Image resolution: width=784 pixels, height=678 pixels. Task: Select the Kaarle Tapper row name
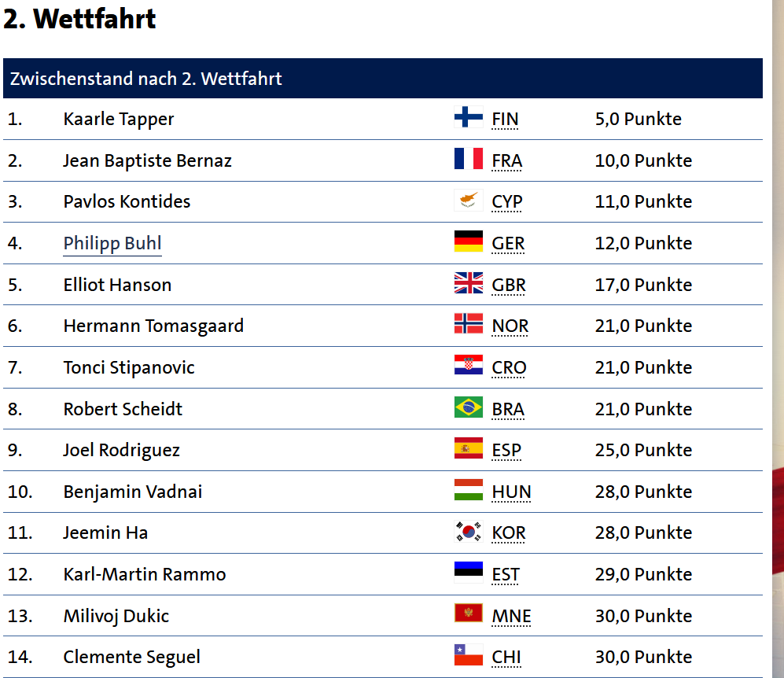point(119,120)
